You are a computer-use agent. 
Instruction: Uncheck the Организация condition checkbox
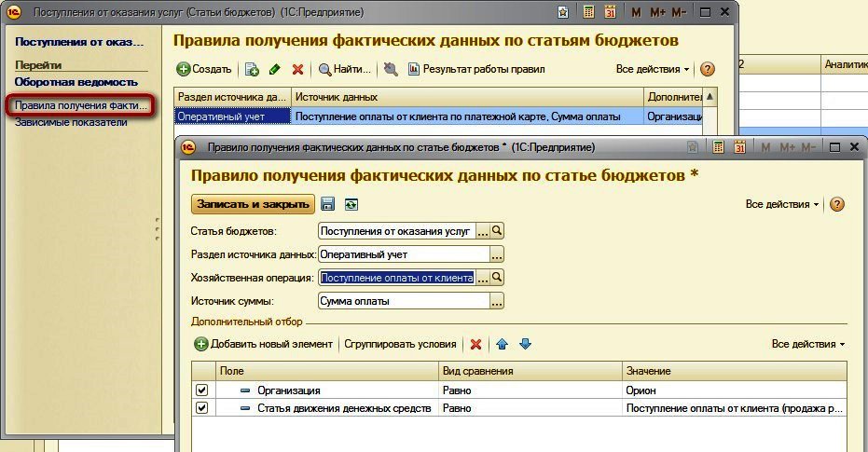coord(202,390)
